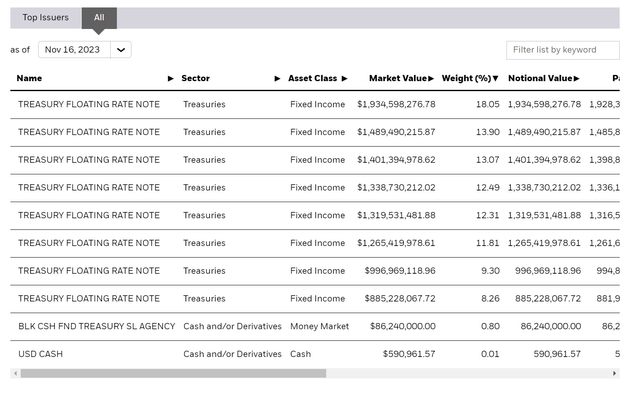The width and height of the screenshot is (640, 393).
Task: Click market value $1,265,419,978.61
Action: (x=396, y=243)
